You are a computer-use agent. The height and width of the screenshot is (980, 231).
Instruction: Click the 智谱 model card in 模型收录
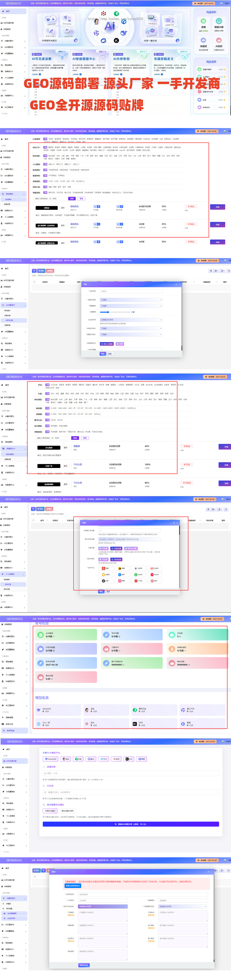[202, 724]
